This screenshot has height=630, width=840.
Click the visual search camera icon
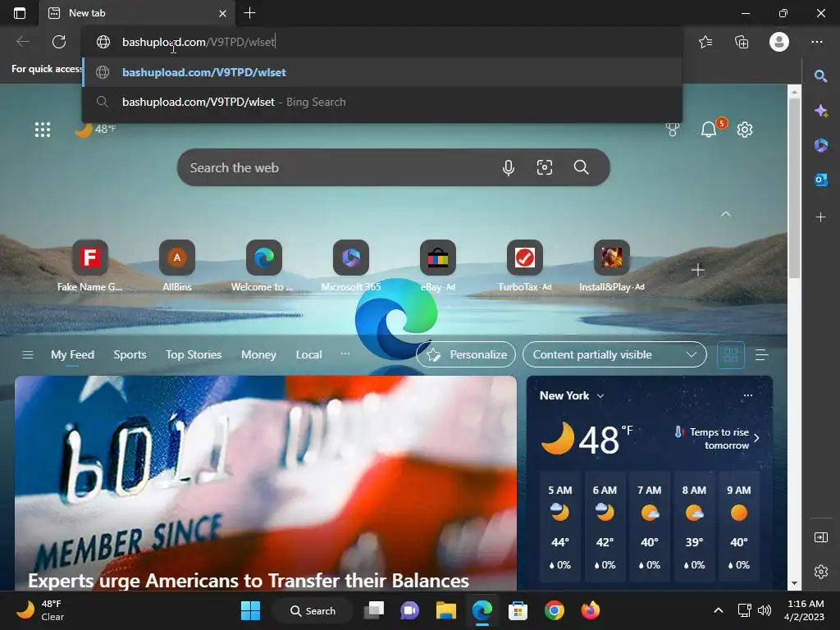click(x=545, y=167)
